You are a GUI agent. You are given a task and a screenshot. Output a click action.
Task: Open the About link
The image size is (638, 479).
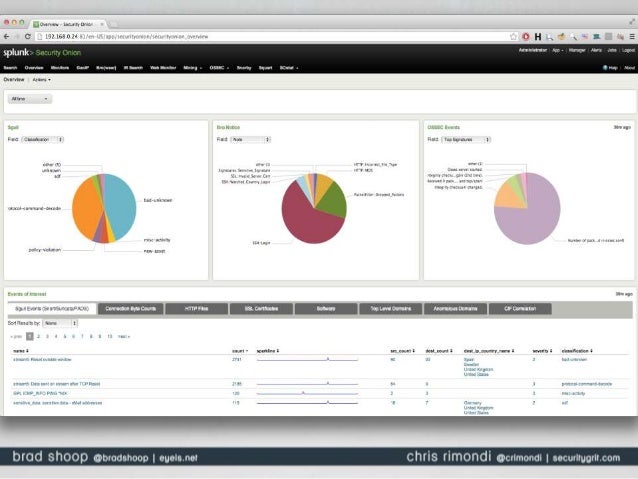(629, 68)
